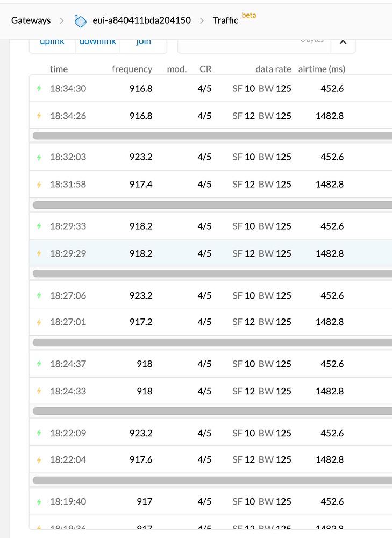Toggle the uplink filter
The width and height of the screenshot is (392, 538).
(52, 43)
